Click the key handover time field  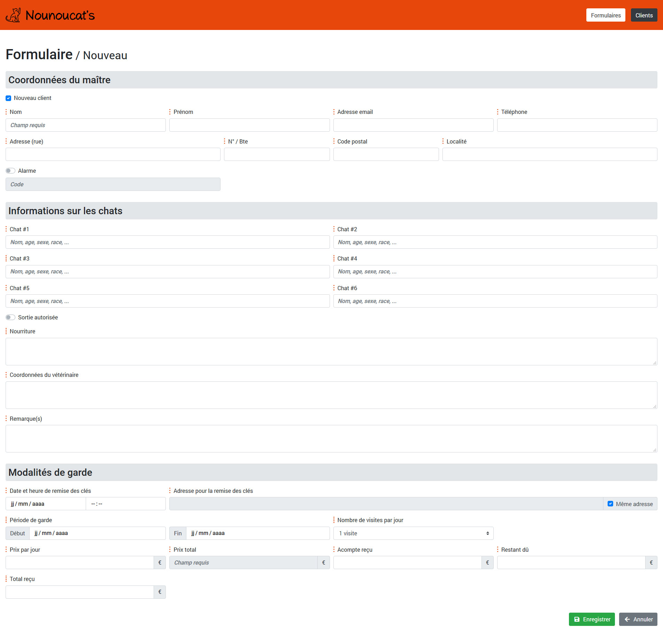[x=126, y=504]
